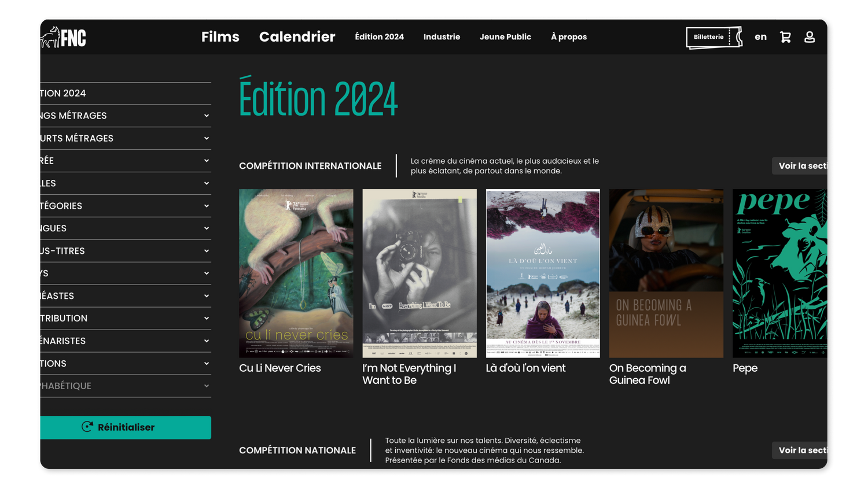The height and width of the screenshot is (488, 868).
Task: Expand the Catégories filter
Action: pos(126,206)
